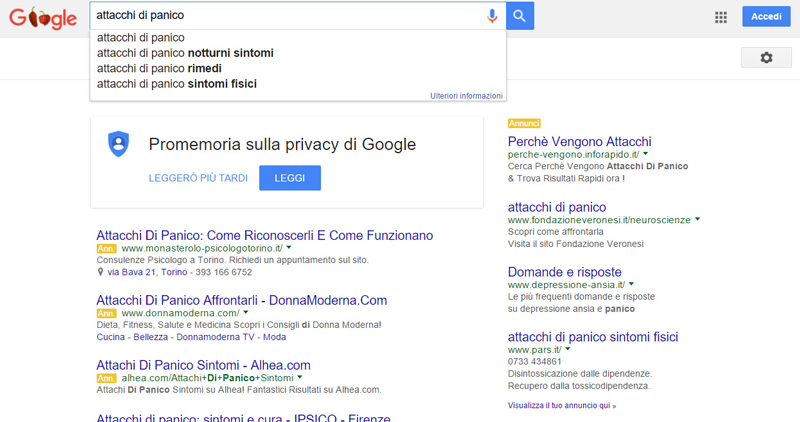Open the Bellezza sitelink
This screenshot has width=800, height=422.
click(151, 337)
